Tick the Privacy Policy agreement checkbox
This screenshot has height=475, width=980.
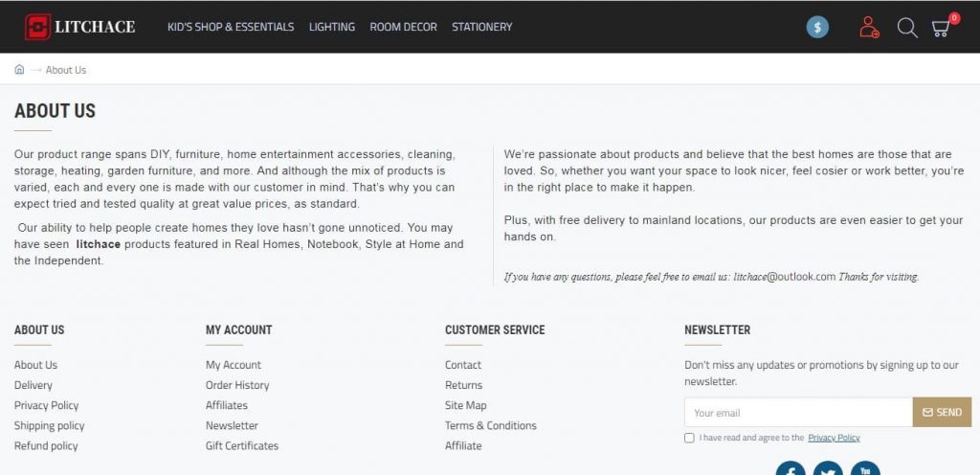(x=689, y=438)
